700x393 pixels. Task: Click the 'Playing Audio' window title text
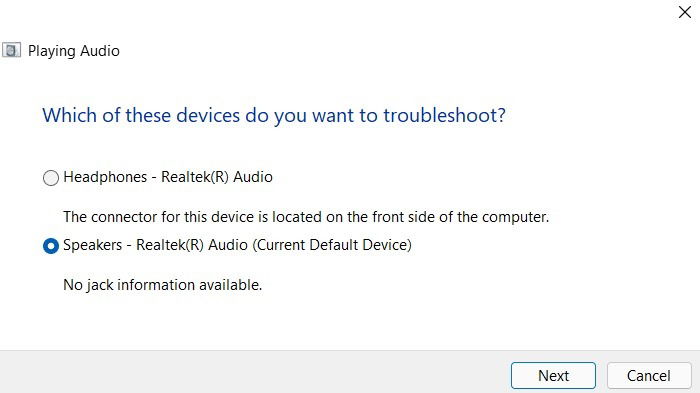74,51
